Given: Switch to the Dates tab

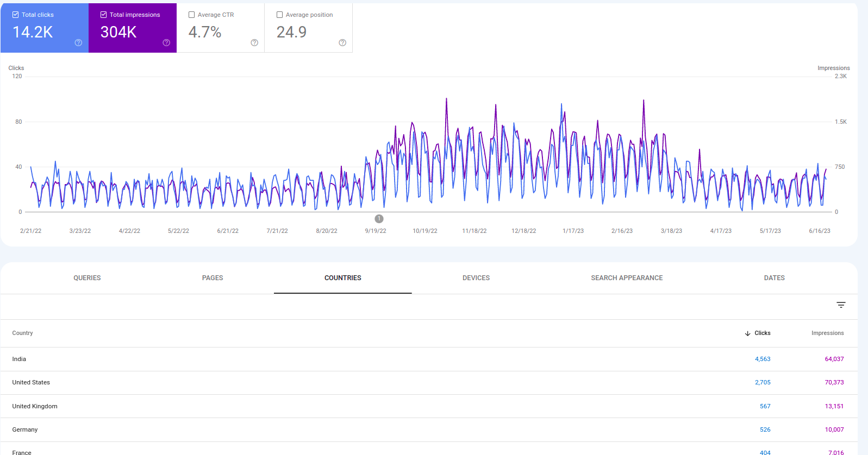Looking at the screenshot, I should (x=774, y=278).
